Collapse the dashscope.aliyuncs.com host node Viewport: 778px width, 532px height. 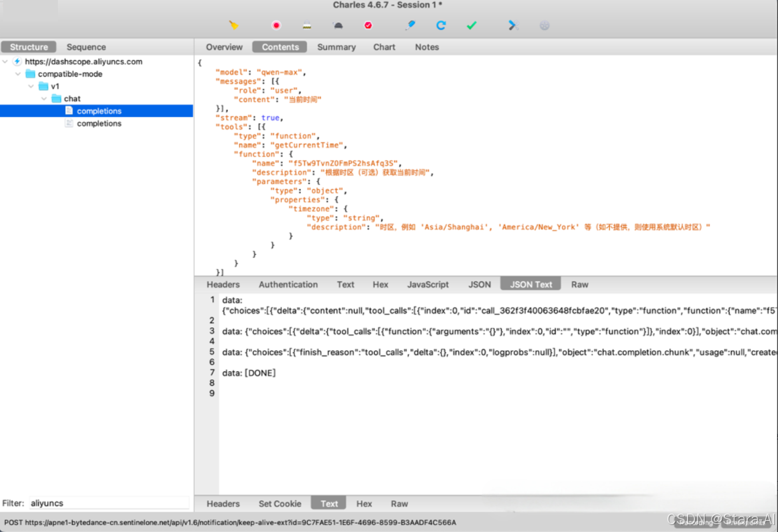click(x=6, y=62)
